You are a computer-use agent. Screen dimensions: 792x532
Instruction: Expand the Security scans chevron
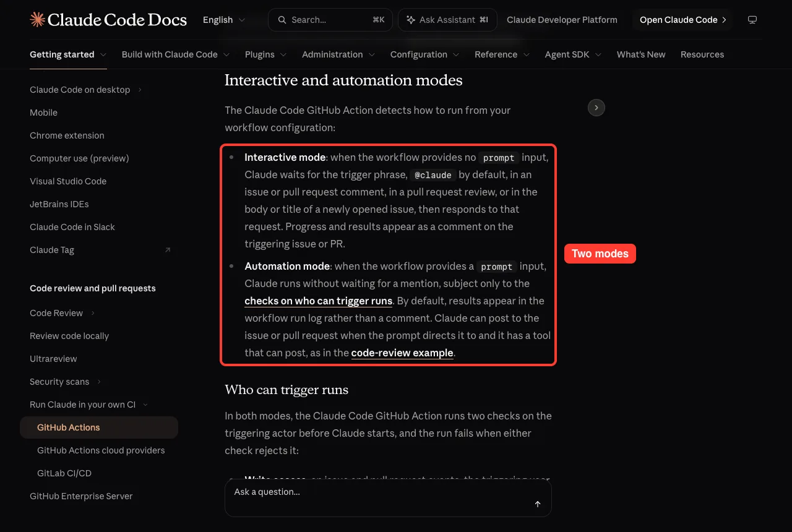point(100,382)
